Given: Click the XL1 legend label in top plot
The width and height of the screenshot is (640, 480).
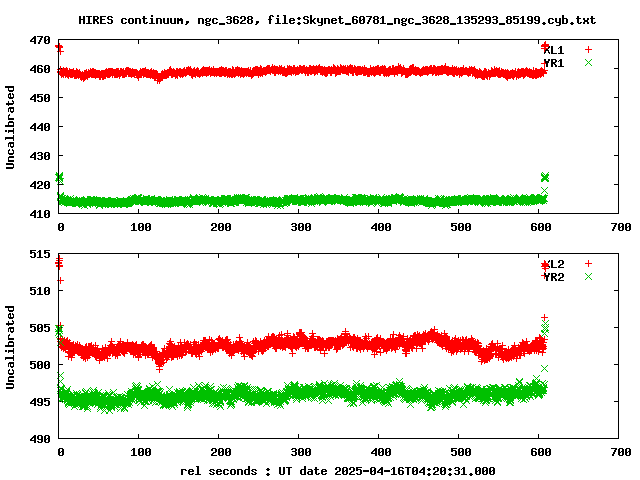Looking at the screenshot, I should click(554, 50).
